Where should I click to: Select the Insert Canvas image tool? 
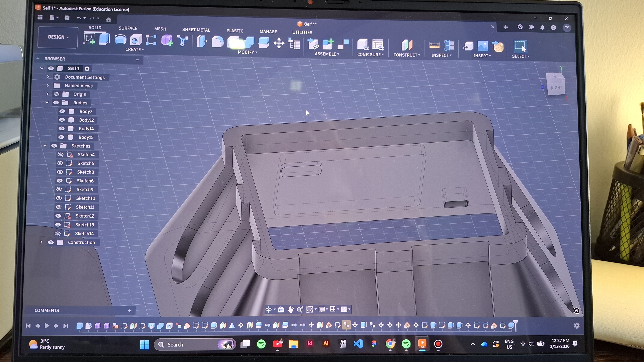click(x=483, y=46)
